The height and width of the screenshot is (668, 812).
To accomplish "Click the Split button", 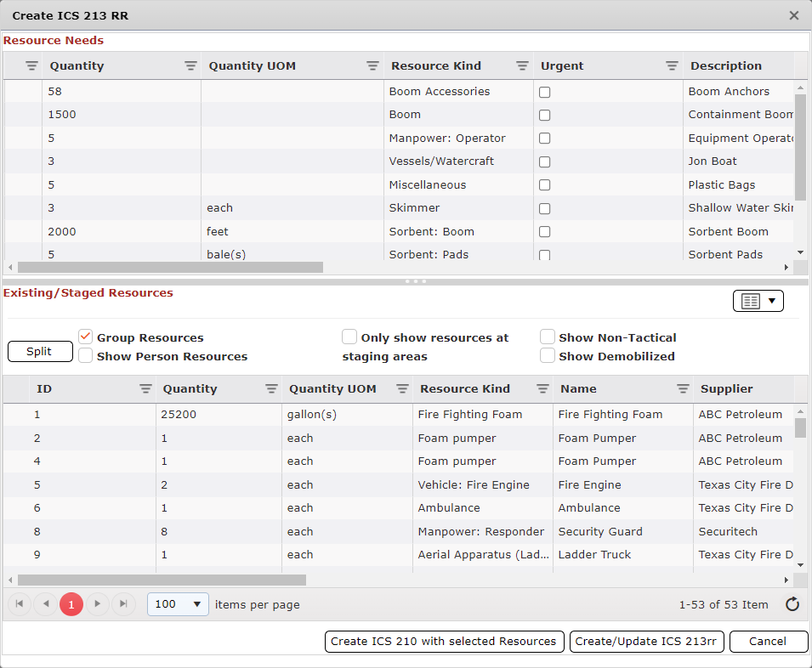I will click(x=40, y=351).
